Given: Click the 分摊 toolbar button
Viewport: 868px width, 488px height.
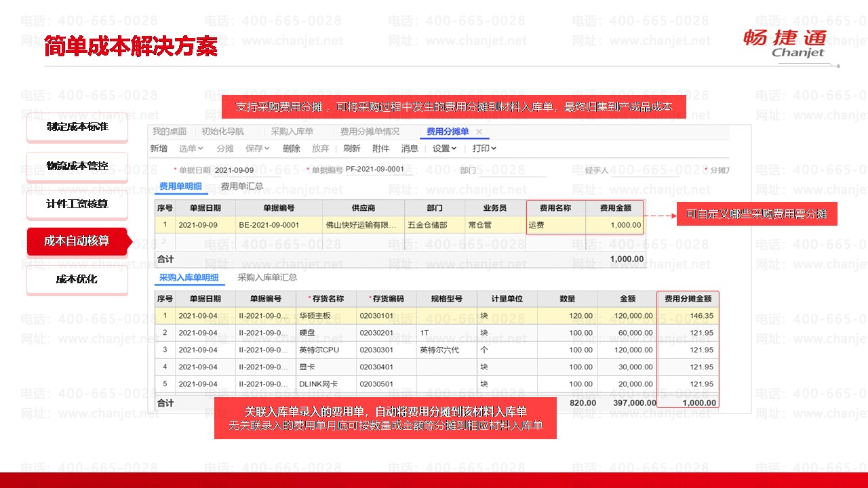Looking at the screenshot, I should [x=224, y=148].
